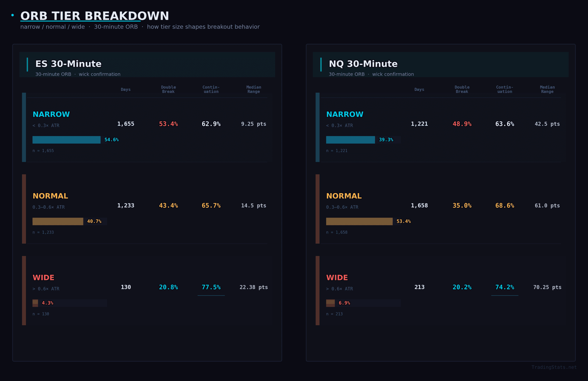
Task: Switch to the ES 30-Minute panel header
Action: 68,64
